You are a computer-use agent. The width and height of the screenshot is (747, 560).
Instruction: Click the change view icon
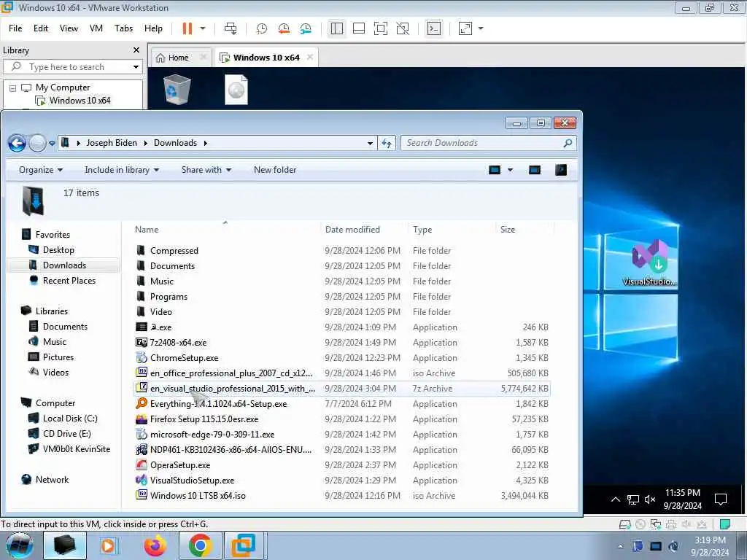pos(495,170)
